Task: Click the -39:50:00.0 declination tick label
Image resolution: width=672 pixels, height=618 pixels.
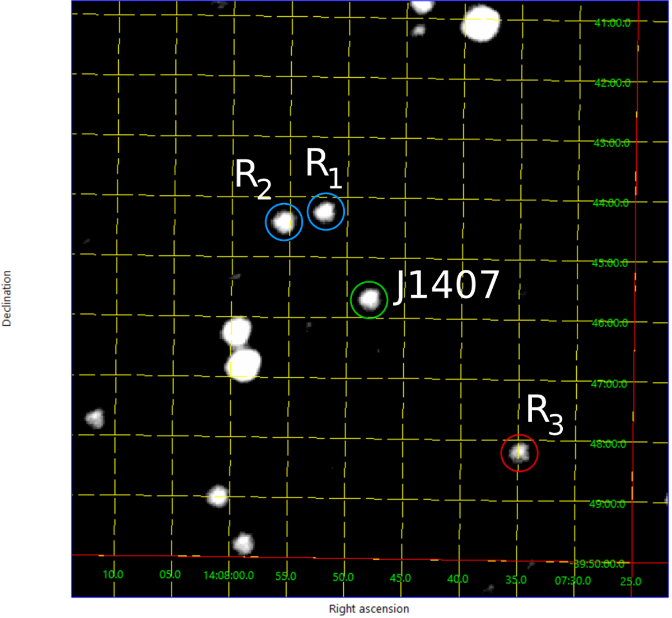Action: [599, 564]
